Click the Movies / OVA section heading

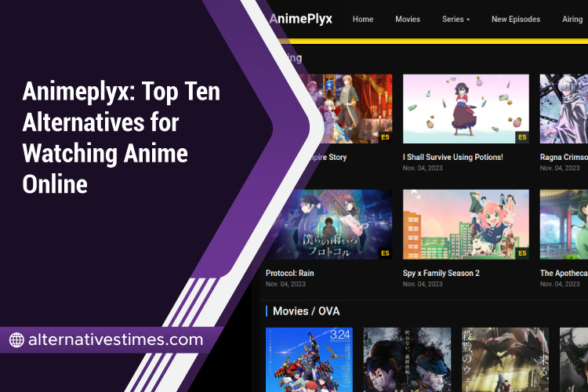(306, 311)
